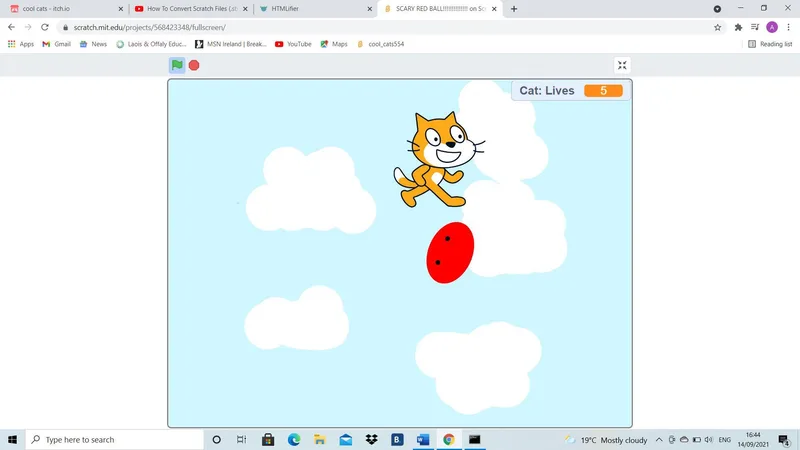This screenshot has height=450, width=800.
Task: Close the HTMLifier tab
Action: [x=370, y=9]
